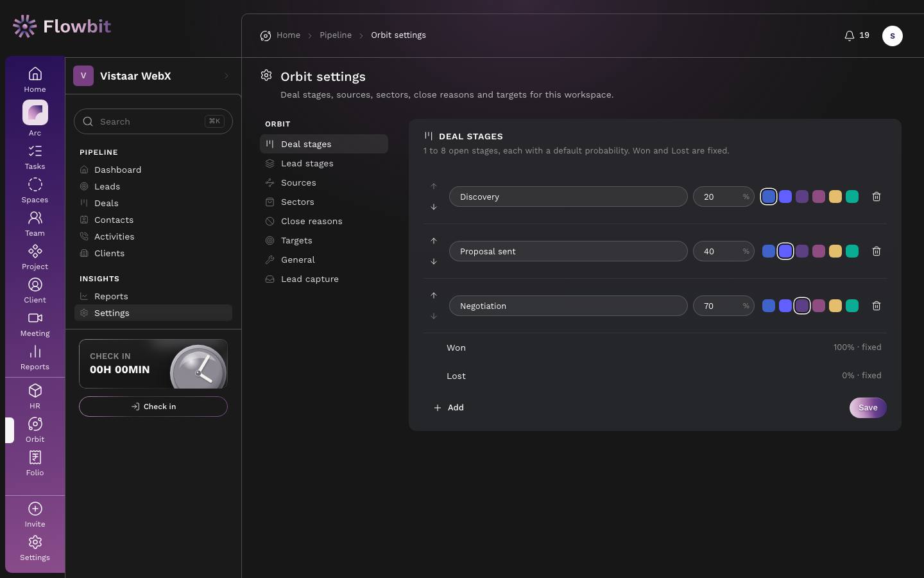Edit the Negotiation stage name field
924x578 pixels.
(x=569, y=306)
